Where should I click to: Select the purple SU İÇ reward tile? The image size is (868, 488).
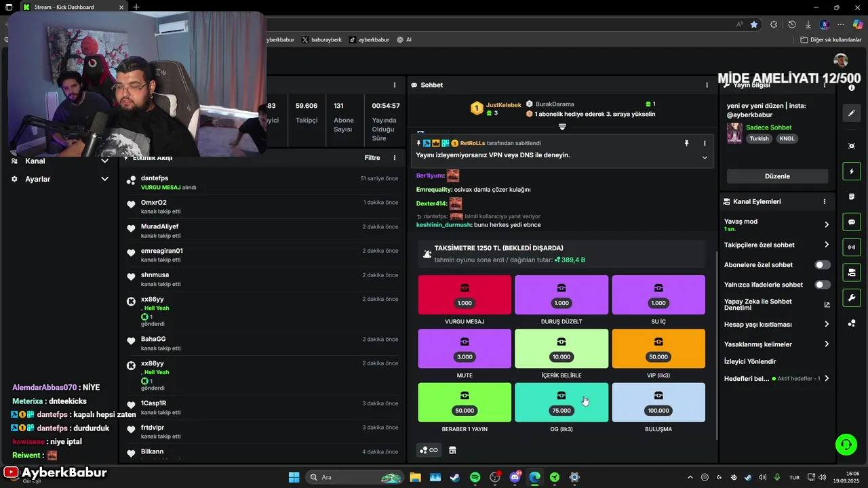(658, 295)
